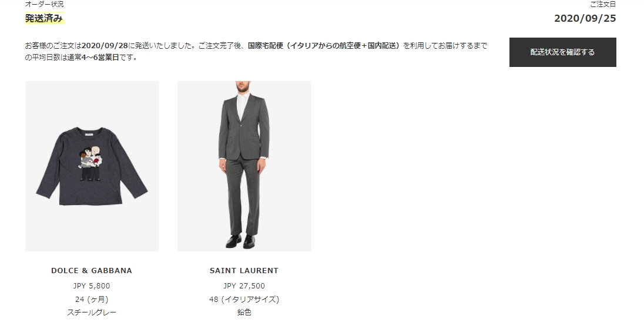Click the SAINT LAURENT brand name
The image size is (644, 336).
point(244,270)
